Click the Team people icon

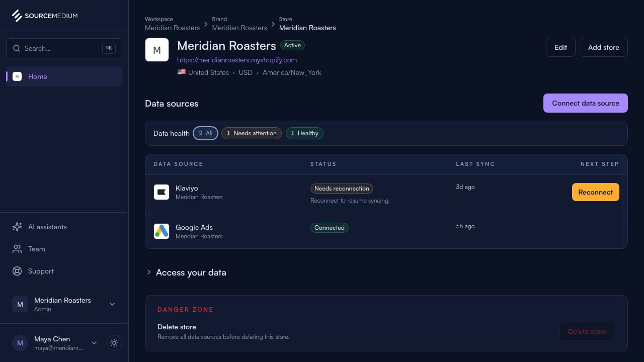click(17, 249)
